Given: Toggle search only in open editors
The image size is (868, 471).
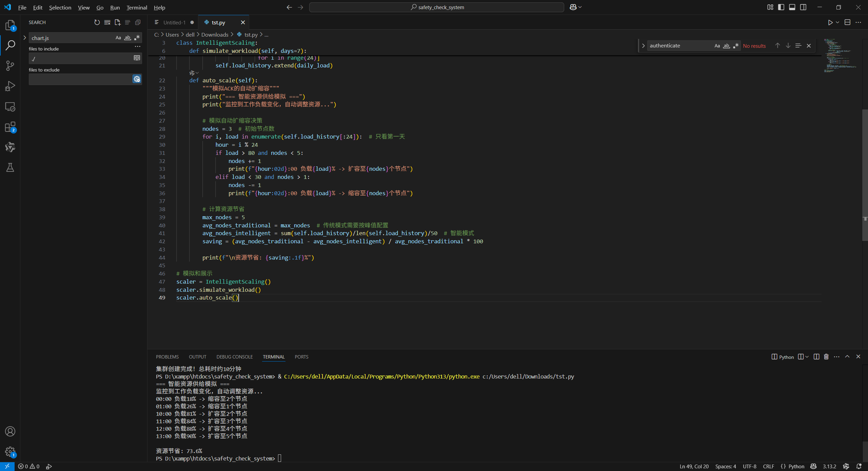Looking at the screenshot, I should coord(137,58).
